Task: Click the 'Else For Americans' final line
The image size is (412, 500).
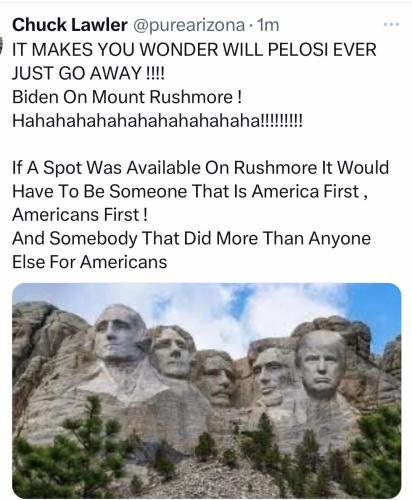Action: (89, 262)
